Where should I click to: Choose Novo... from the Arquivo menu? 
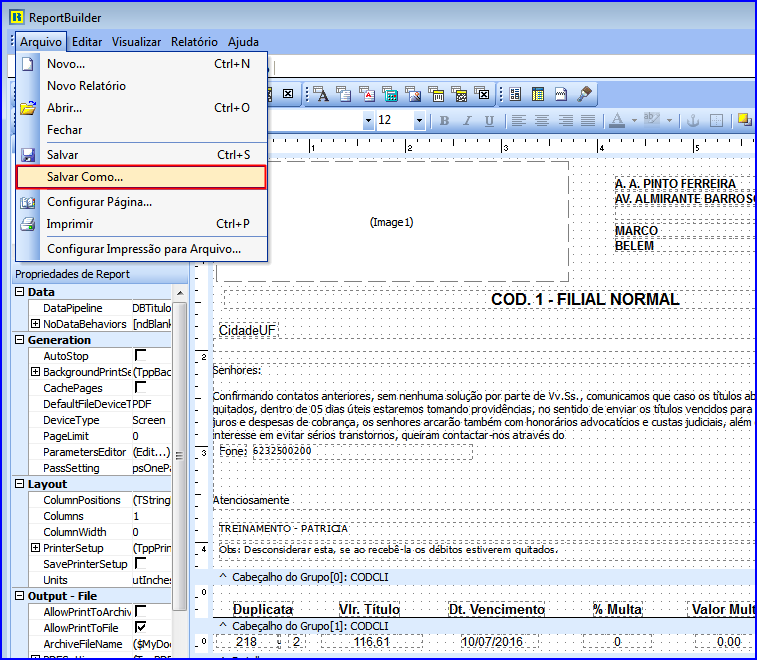[141, 64]
